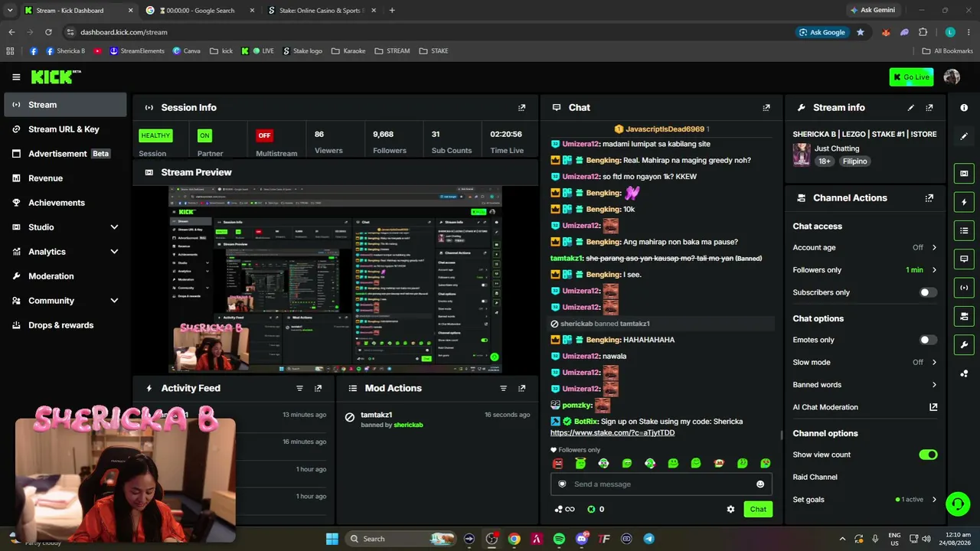This screenshot has height=551, width=980.
Task: Open Stream URL & Key page
Action: click(65, 129)
